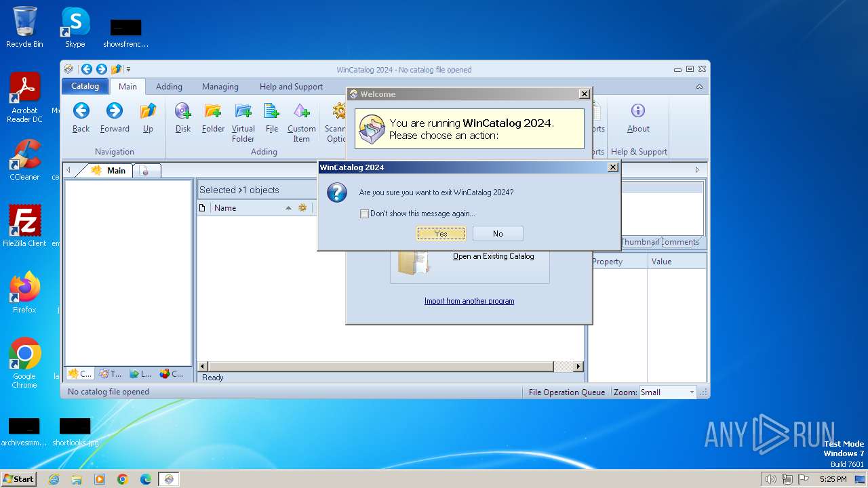Open the Locations pane tab
This screenshot has width=868, height=488.
pos(140,373)
